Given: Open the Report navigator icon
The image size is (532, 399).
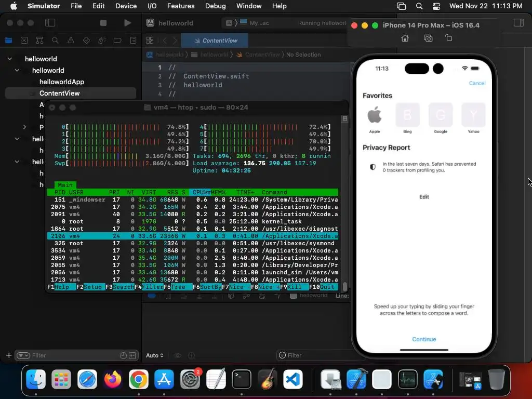Looking at the screenshot, I should 134,41.
